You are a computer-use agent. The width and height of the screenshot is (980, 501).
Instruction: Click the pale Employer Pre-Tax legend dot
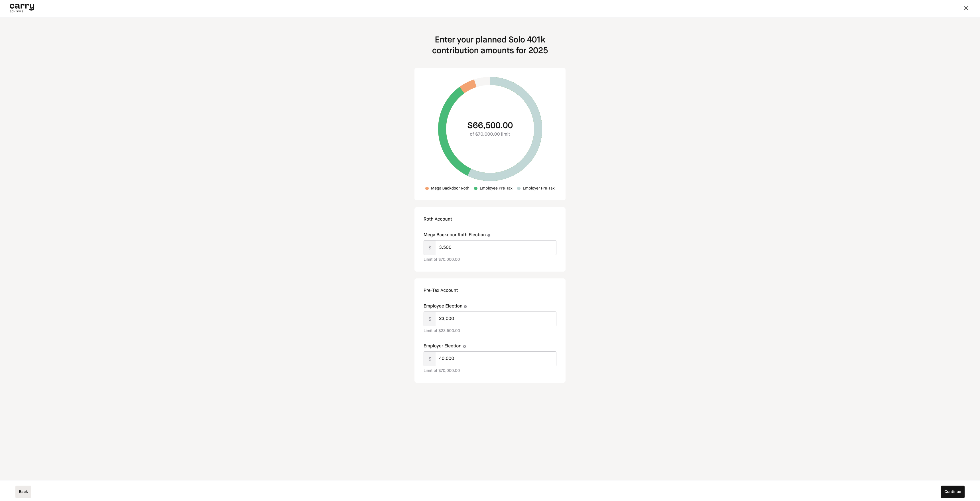[519, 188]
